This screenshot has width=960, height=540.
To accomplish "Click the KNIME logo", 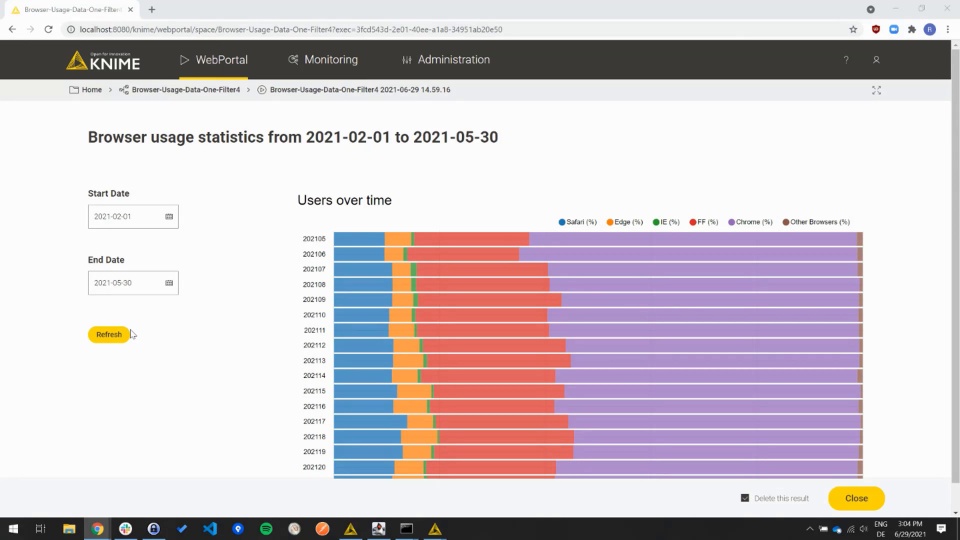I will tap(103, 60).
